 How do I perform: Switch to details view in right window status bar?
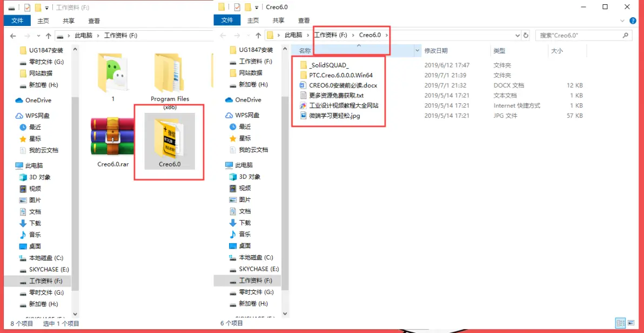click(x=620, y=323)
